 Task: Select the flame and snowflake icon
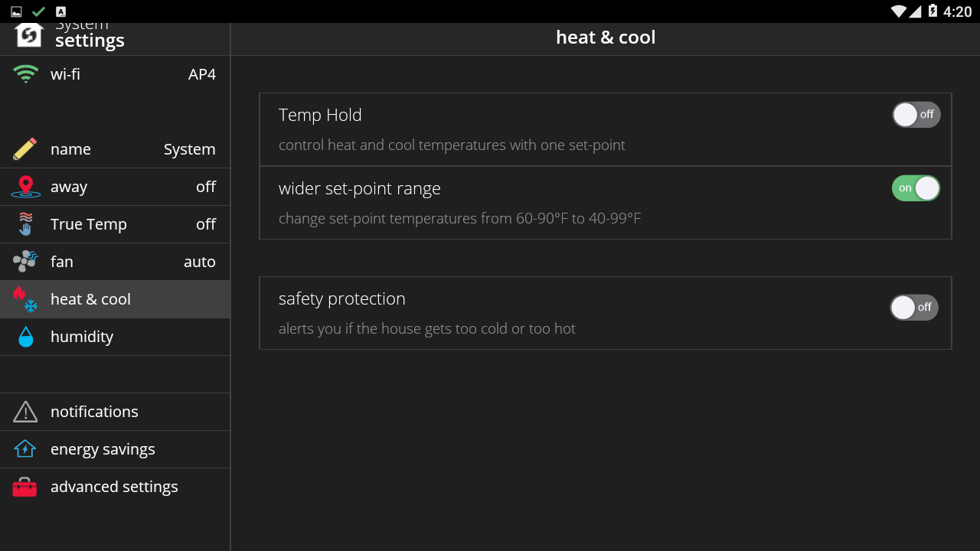[x=25, y=299]
